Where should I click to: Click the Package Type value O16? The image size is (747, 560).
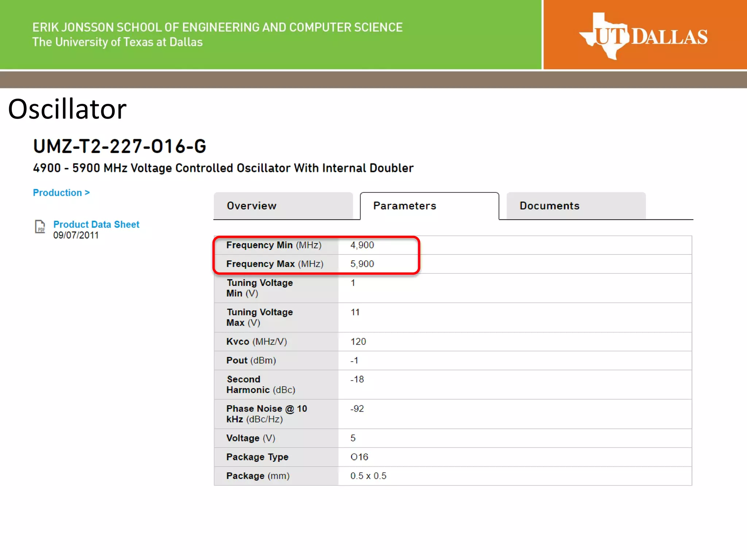359,457
